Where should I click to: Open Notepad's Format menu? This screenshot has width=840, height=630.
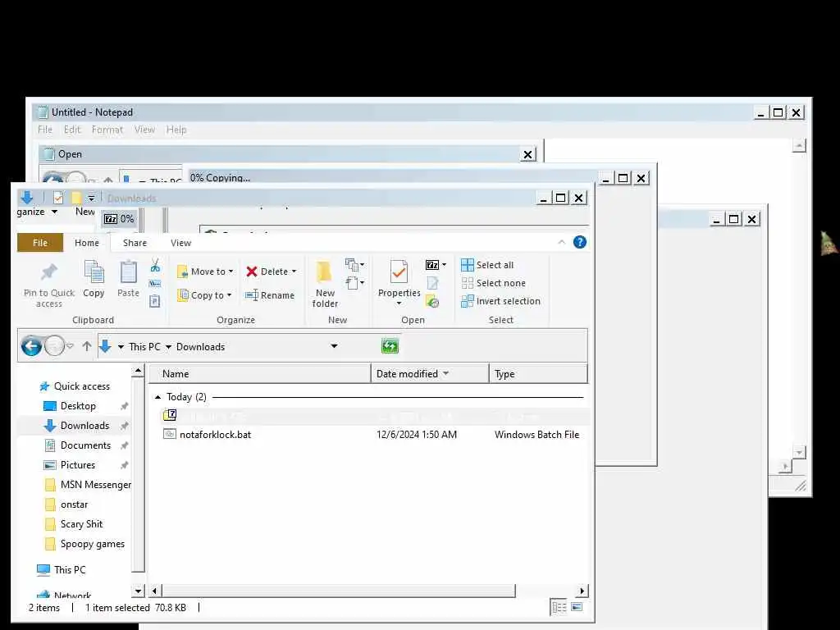pyautogui.click(x=107, y=130)
